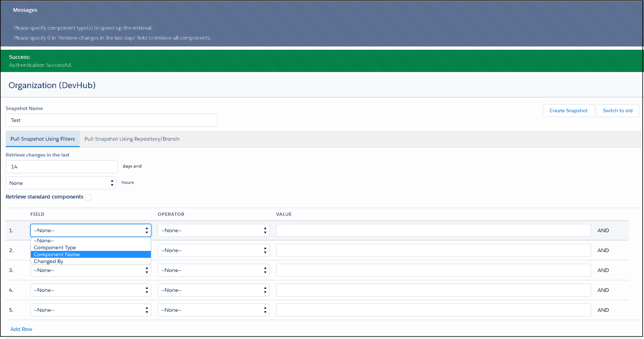Click the Value field in row 4
The height and width of the screenshot is (339, 644).
tap(433, 290)
